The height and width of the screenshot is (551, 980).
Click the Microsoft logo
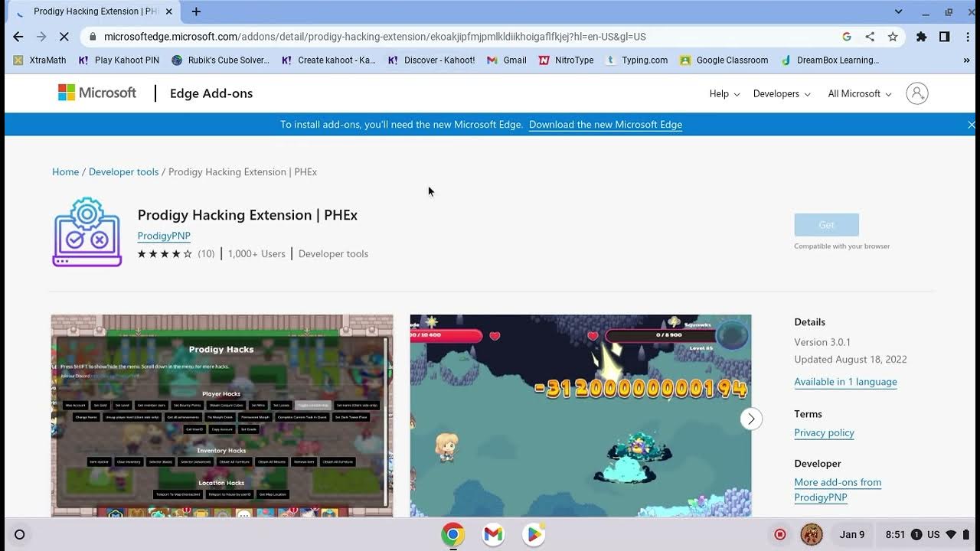97,93
